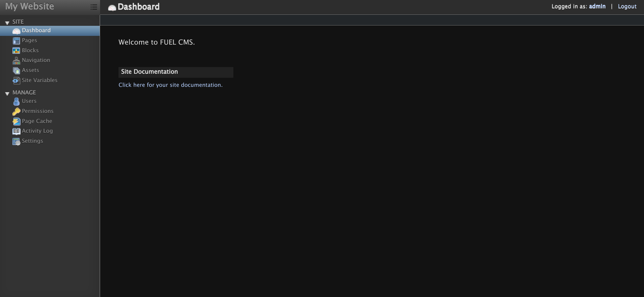Collapse the MANAGE section arrow
The width and height of the screenshot is (644, 297).
click(x=7, y=94)
